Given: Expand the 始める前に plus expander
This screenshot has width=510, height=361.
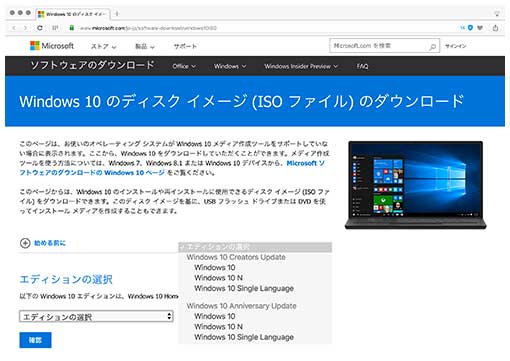Looking at the screenshot, I should [x=25, y=243].
